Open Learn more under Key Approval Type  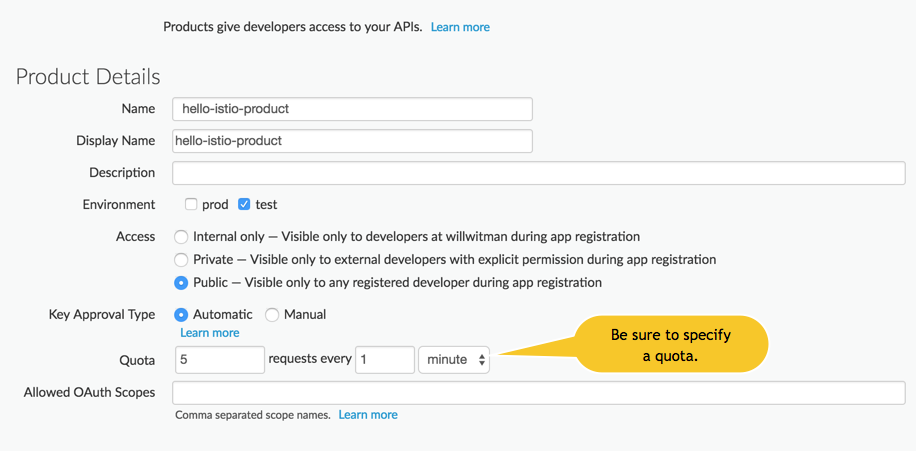[x=210, y=333]
